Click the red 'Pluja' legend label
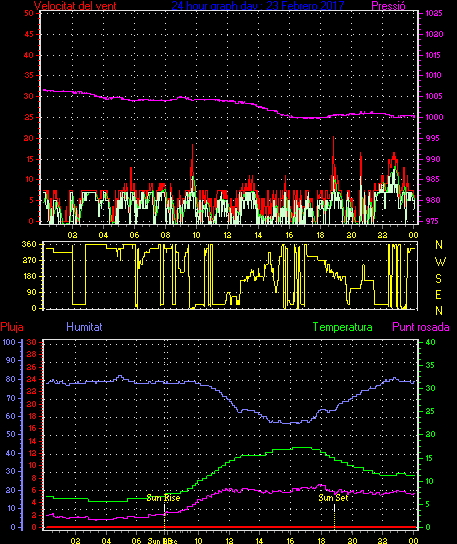This screenshot has height=544, width=457. pyautogui.click(x=12, y=327)
